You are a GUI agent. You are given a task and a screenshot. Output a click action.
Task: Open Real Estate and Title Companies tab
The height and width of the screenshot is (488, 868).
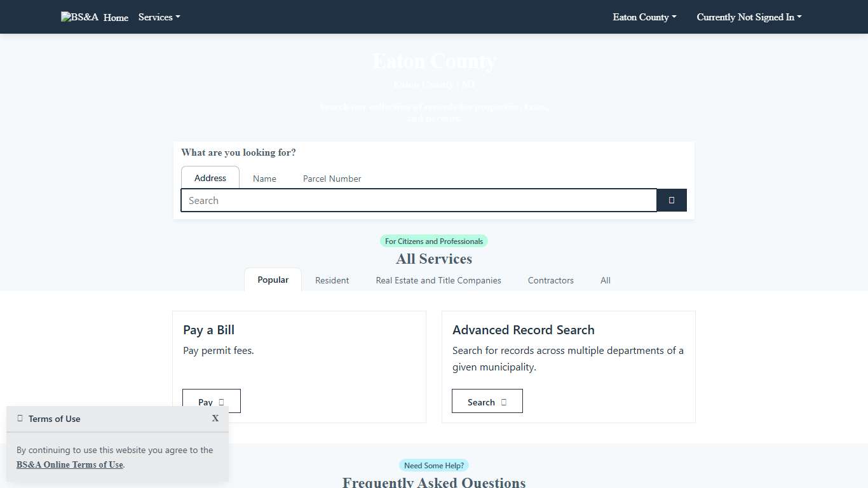click(x=438, y=280)
